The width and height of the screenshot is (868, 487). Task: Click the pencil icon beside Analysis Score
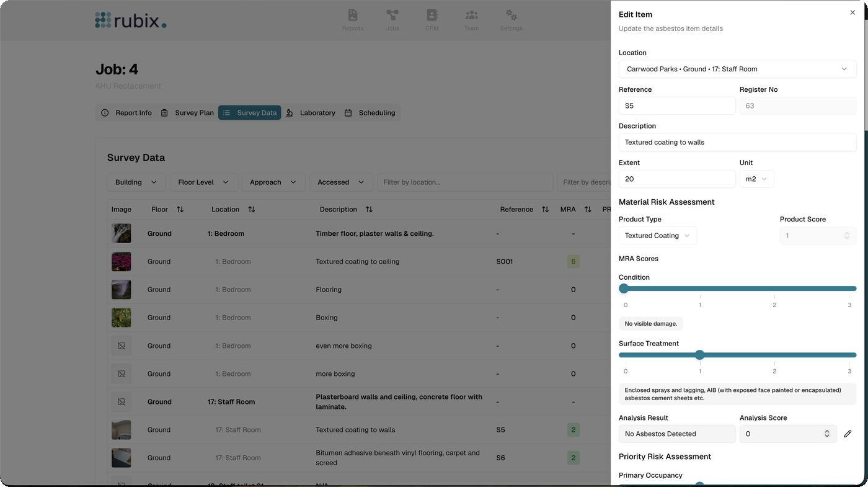point(848,434)
